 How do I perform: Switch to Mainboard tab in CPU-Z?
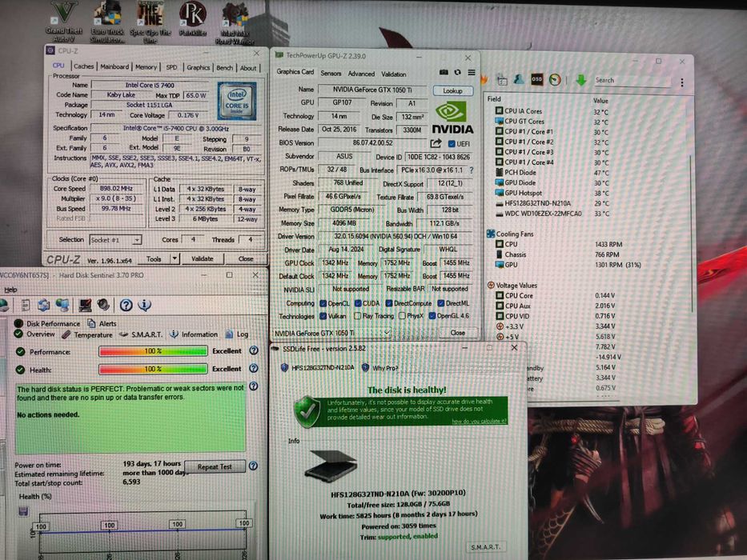114,66
